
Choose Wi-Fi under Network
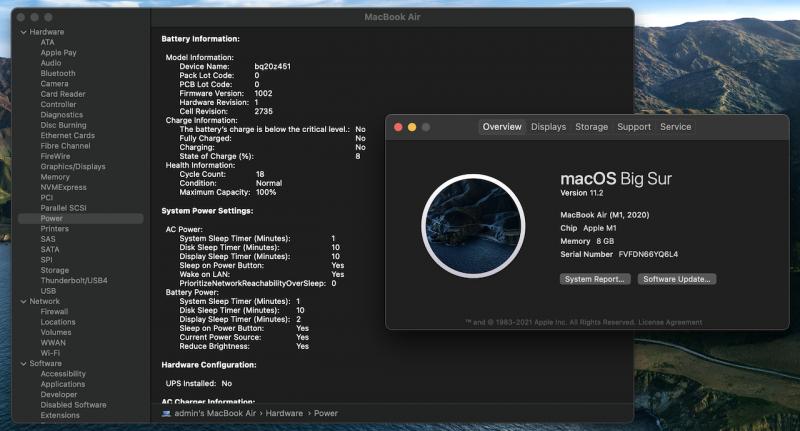click(50, 353)
